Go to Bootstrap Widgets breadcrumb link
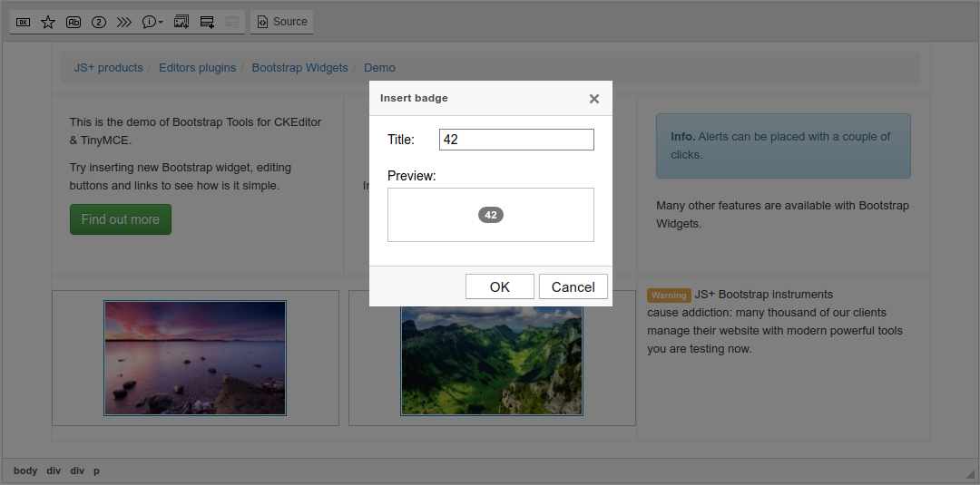 tap(299, 68)
